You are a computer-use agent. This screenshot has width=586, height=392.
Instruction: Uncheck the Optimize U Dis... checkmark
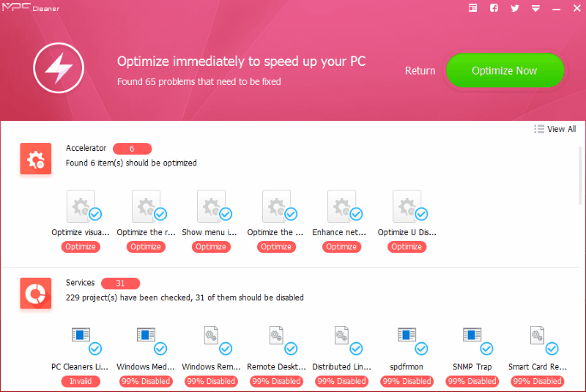[x=422, y=214]
